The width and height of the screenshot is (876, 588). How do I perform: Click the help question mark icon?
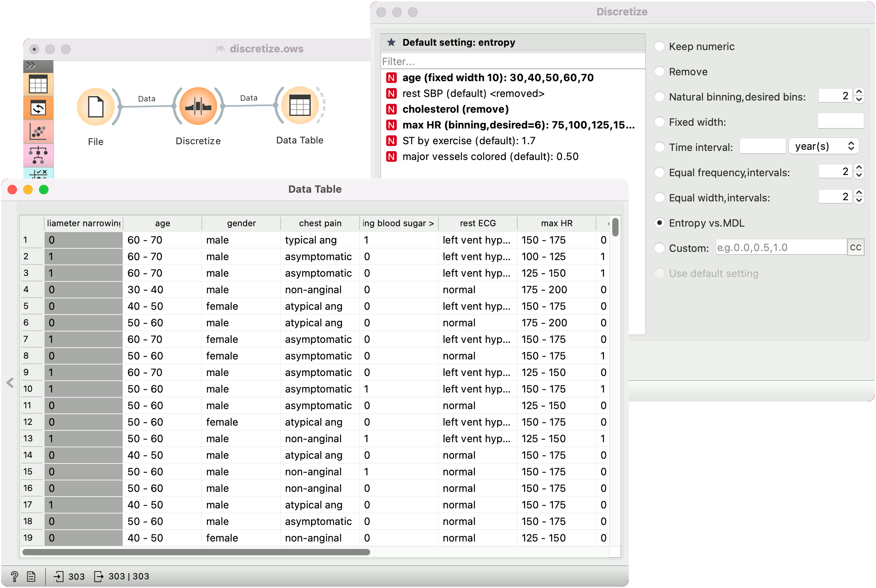coord(15,577)
